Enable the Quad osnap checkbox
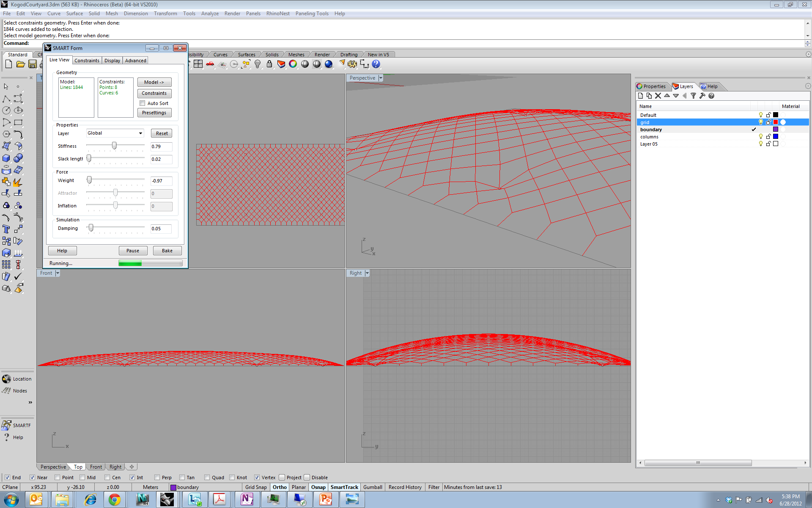The image size is (812, 508). pyautogui.click(x=207, y=478)
